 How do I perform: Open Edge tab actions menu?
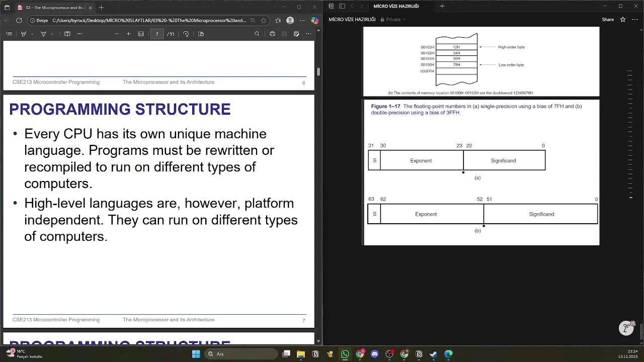click(7, 8)
